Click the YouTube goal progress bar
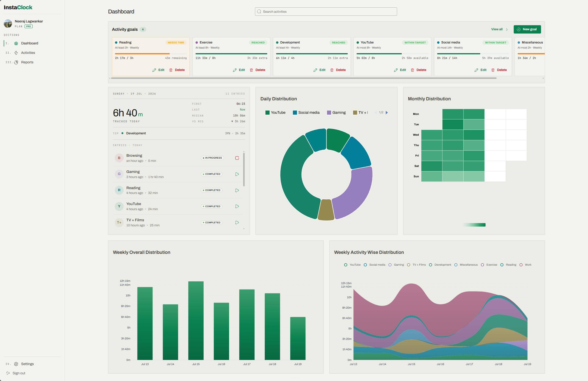This screenshot has width=588, height=381. tap(392, 54)
